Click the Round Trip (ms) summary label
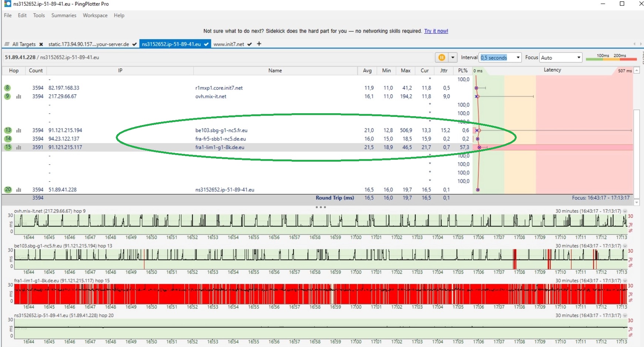This screenshot has width=644, height=347. [335, 198]
